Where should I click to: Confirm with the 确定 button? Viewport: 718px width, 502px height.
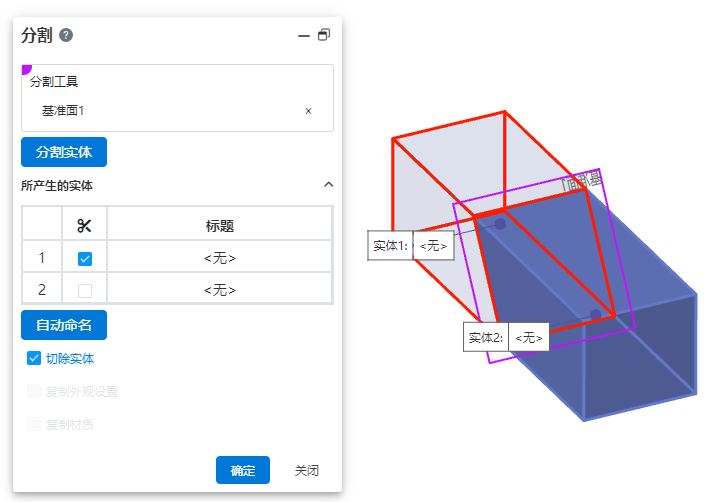click(x=243, y=470)
